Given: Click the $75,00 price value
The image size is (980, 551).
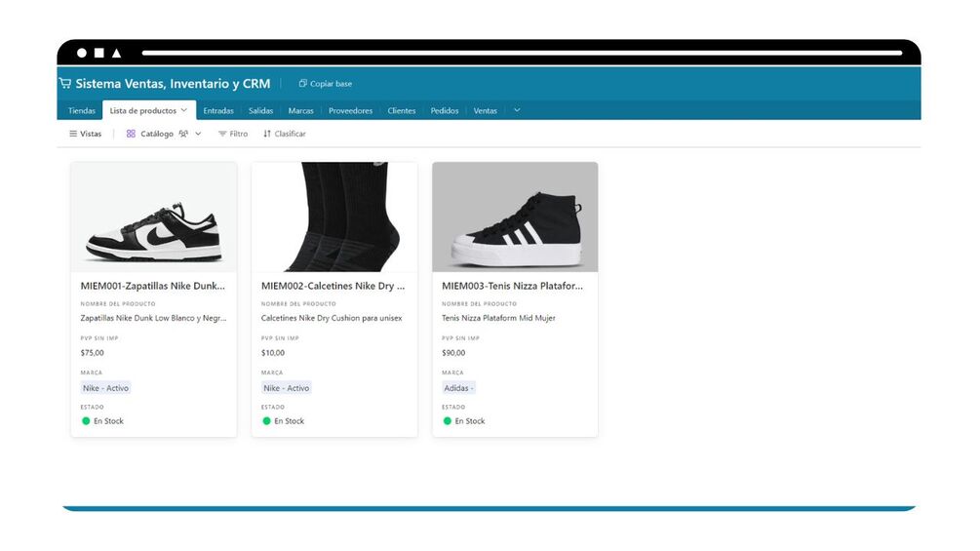Looking at the screenshot, I should pos(92,353).
